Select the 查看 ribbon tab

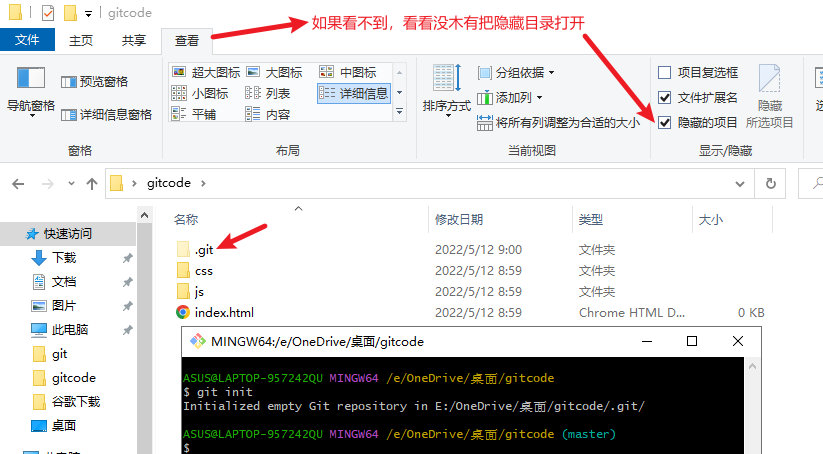point(187,40)
